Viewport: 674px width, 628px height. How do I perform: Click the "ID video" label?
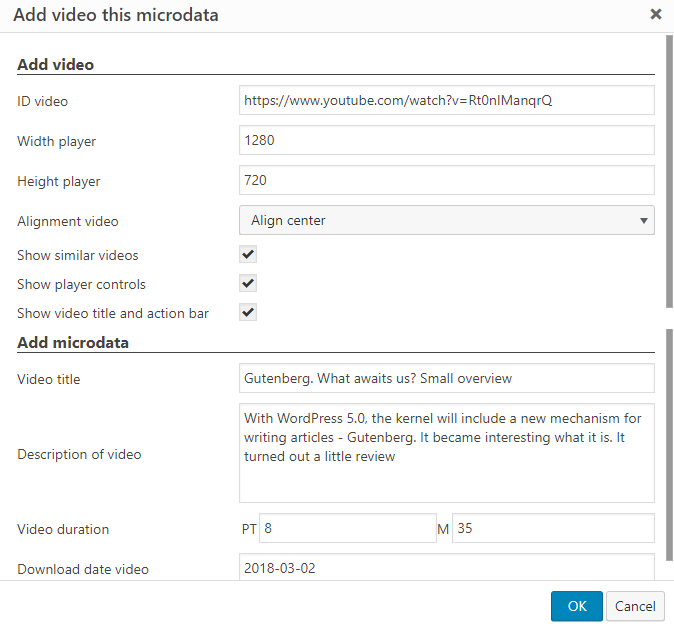click(x=43, y=101)
